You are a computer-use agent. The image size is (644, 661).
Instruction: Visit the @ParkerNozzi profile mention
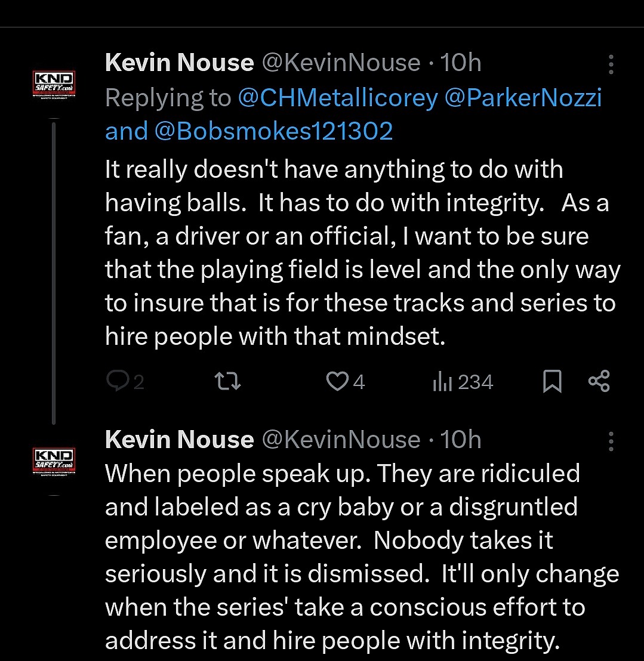pyautogui.click(x=523, y=98)
